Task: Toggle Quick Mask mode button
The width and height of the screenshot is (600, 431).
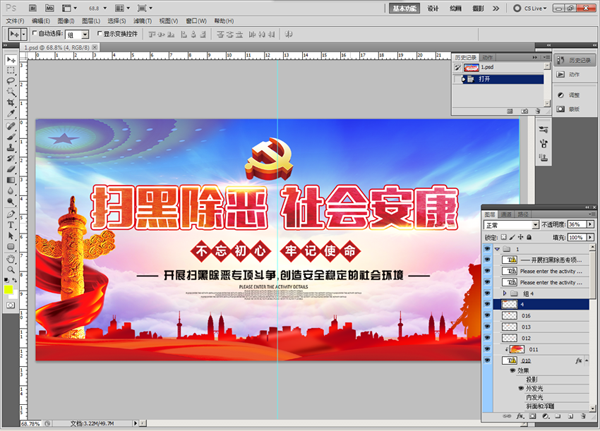Action: tap(11, 305)
